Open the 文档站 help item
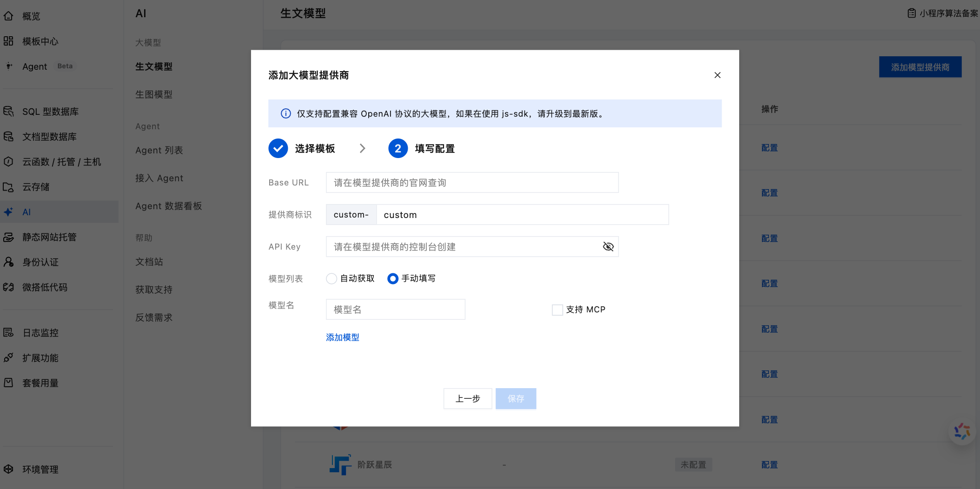 [x=149, y=262]
